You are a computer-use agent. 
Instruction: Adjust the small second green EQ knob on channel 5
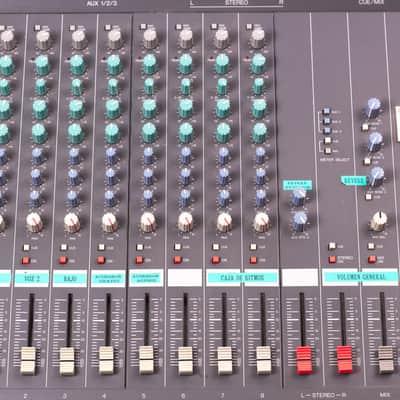click(149, 86)
